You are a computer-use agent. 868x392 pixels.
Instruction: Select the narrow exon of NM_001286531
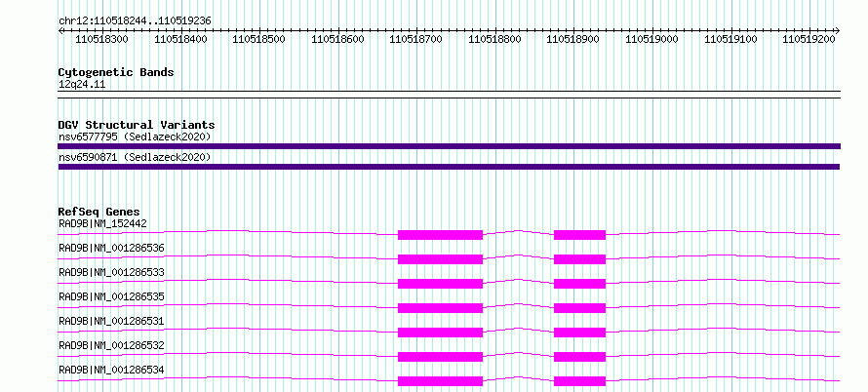pos(579,333)
